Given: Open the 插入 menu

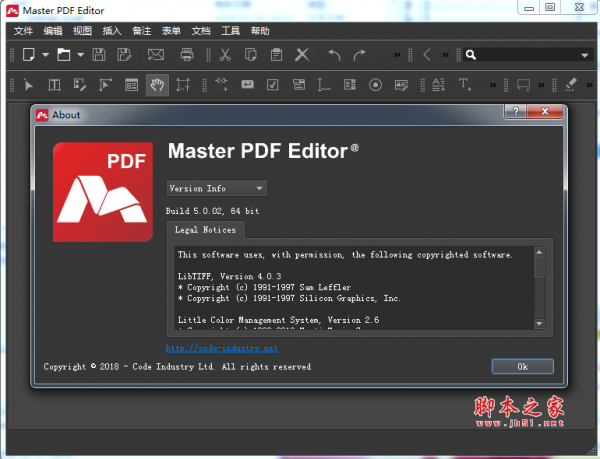Looking at the screenshot, I should pyautogui.click(x=112, y=31).
